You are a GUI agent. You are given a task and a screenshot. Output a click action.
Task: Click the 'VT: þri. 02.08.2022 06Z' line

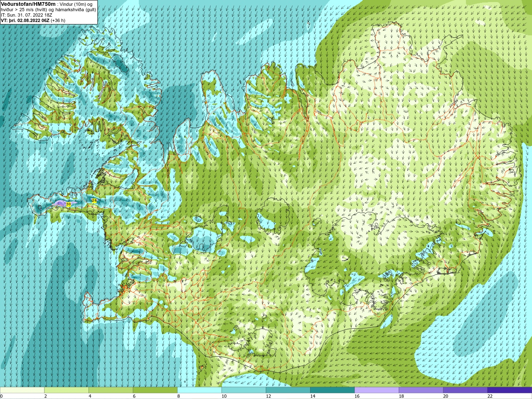pos(25,20)
